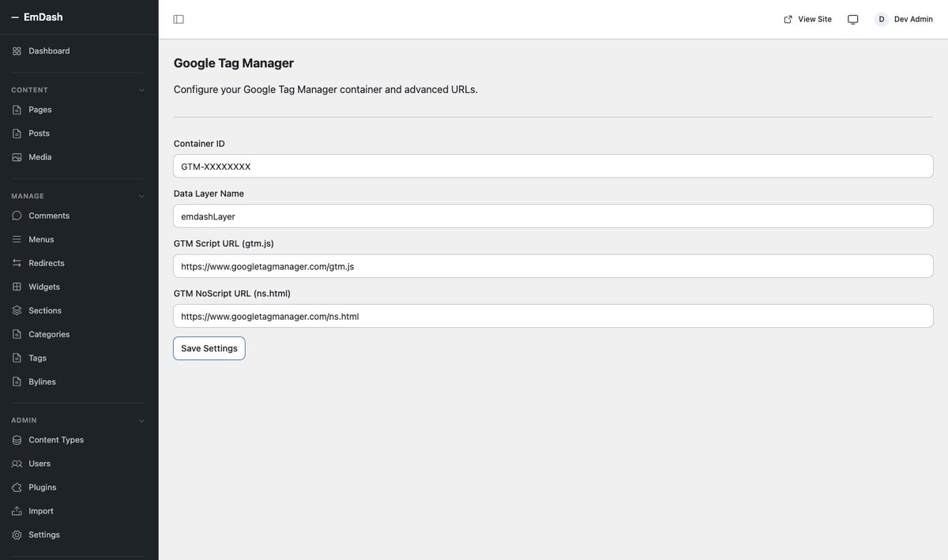Click the Data Layer Name label

pos(209,194)
